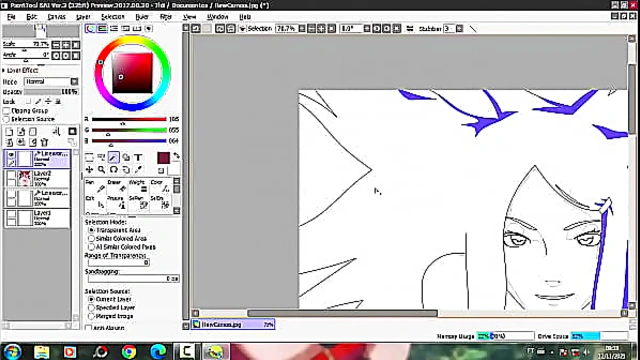Toggle the straight line drawing mode icon

point(473,29)
